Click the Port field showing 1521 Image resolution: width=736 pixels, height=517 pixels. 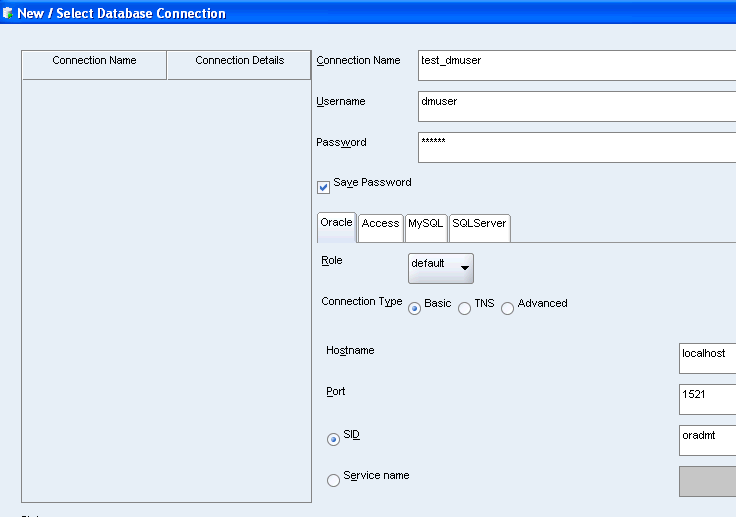(x=706, y=399)
